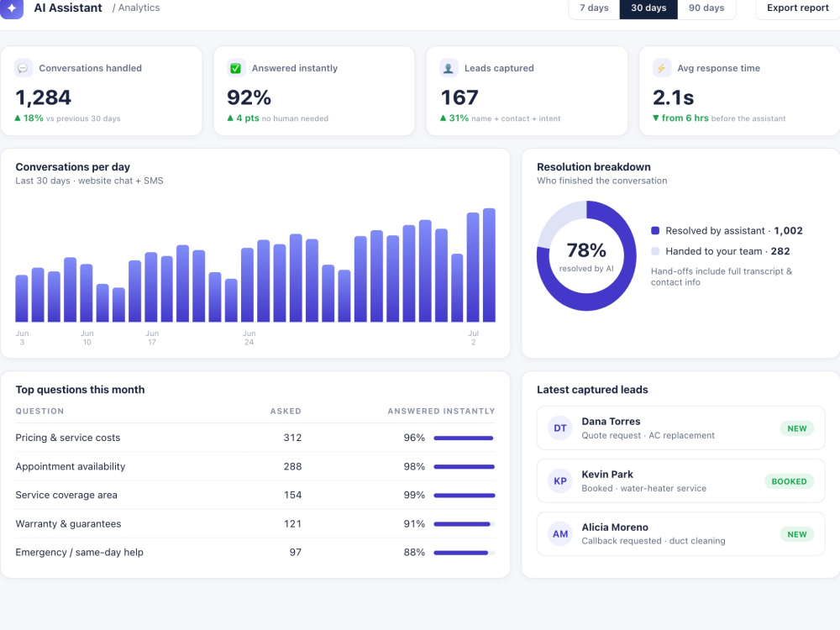Click the 2.1s response time value
Image resolution: width=840 pixels, height=630 pixels.
(673, 97)
